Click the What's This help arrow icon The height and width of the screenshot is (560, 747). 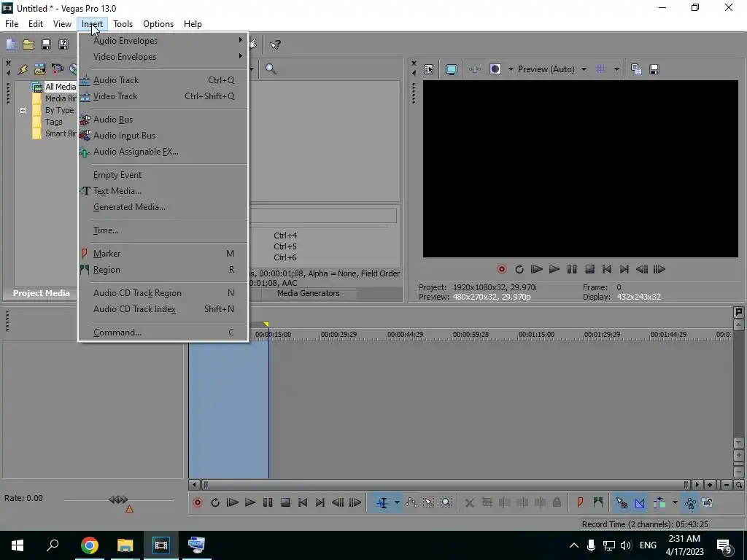point(275,44)
